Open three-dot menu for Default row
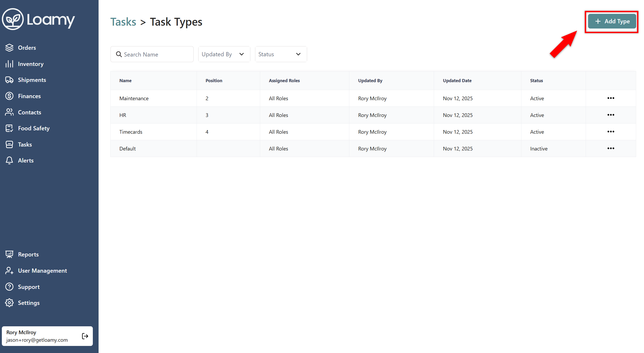This screenshot has width=644, height=353. [611, 148]
